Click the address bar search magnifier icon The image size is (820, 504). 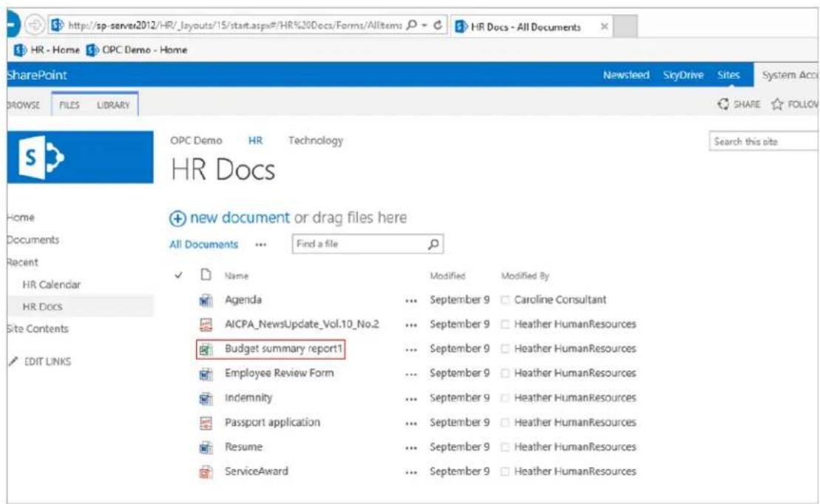412,24
